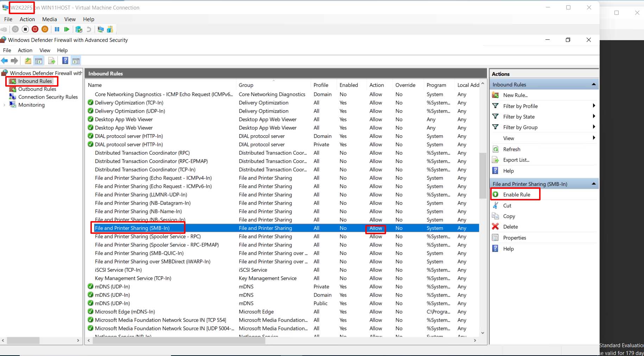Viewport: 644px width, 356px height.
Task: Click Export List... in the Actions pane
Action: pos(516,160)
